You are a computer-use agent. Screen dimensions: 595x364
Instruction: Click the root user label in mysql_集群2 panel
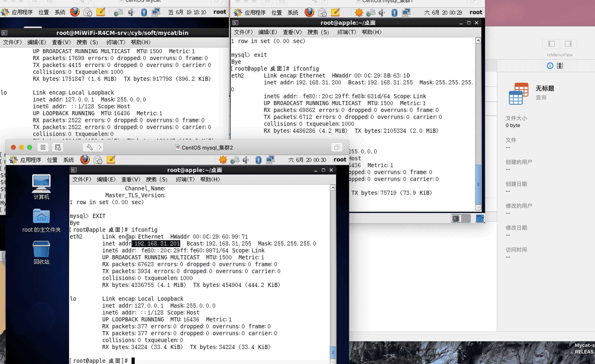340,159
